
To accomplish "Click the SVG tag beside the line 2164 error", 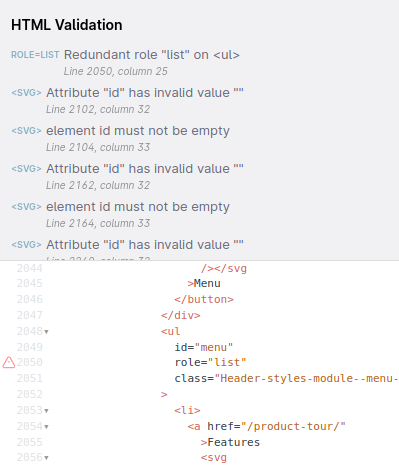I will [x=26, y=207].
